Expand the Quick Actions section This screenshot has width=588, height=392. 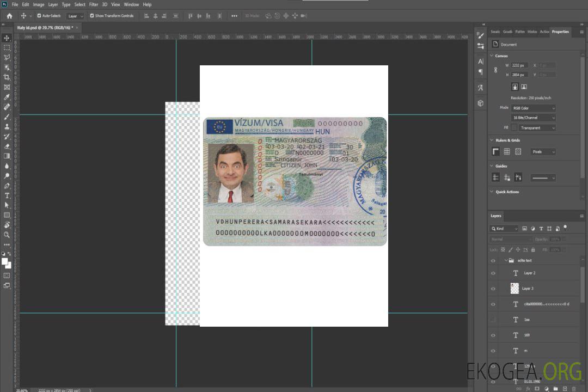pyautogui.click(x=492, y=192)
